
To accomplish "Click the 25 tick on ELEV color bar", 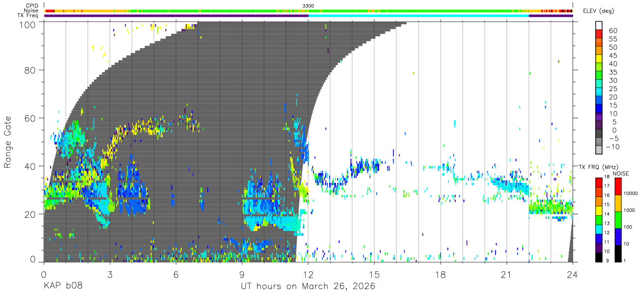I will point(612,89).
